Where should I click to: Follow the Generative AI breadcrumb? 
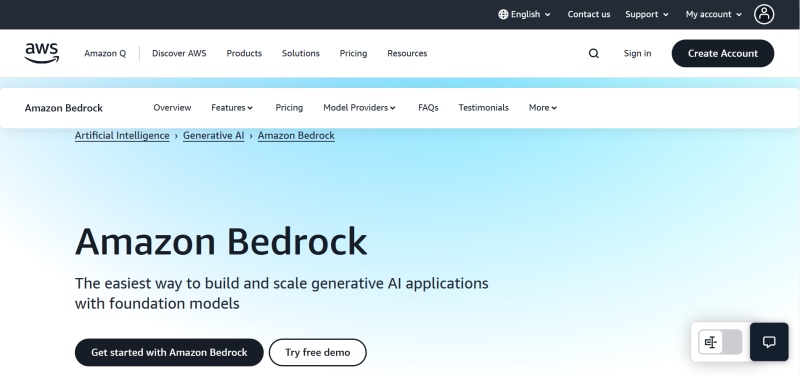point(213,136)
